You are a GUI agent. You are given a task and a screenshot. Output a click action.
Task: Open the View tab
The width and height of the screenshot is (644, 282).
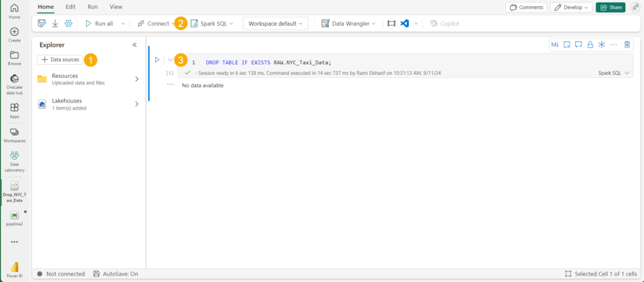pyautogui.click(x=116, y=6)
